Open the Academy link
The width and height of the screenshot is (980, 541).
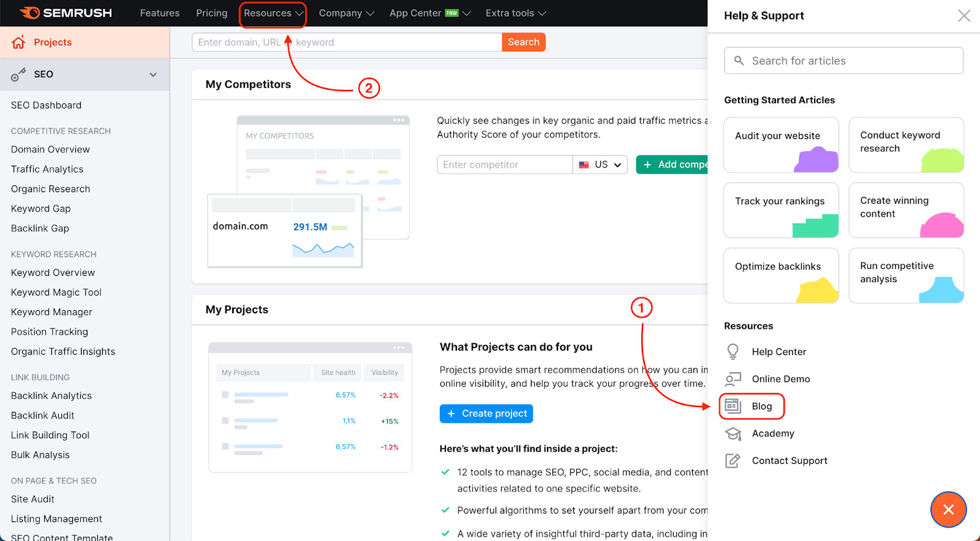(x=773, y=433)
